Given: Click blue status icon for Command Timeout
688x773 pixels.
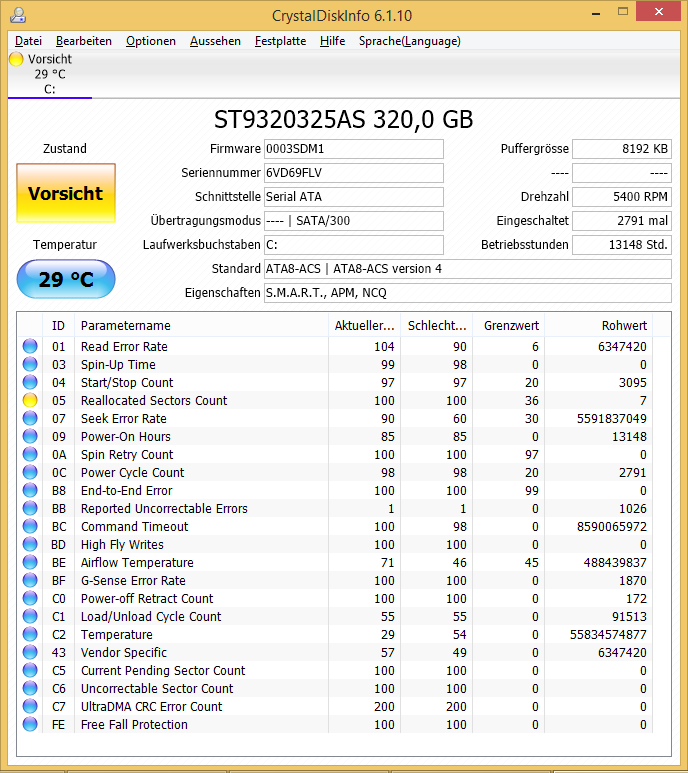Looking at the screenshot, I should point(30,526).
